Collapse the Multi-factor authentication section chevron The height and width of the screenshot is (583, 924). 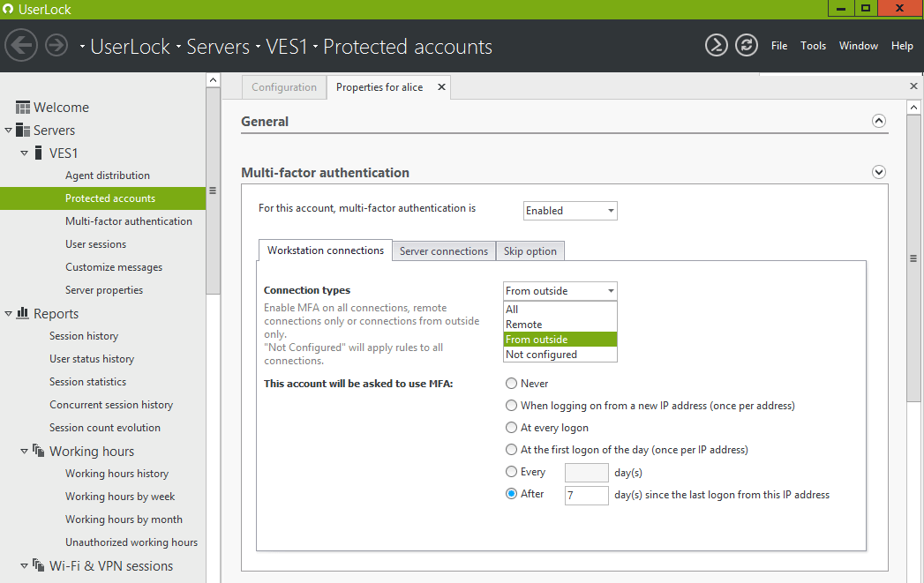(879, 172)
